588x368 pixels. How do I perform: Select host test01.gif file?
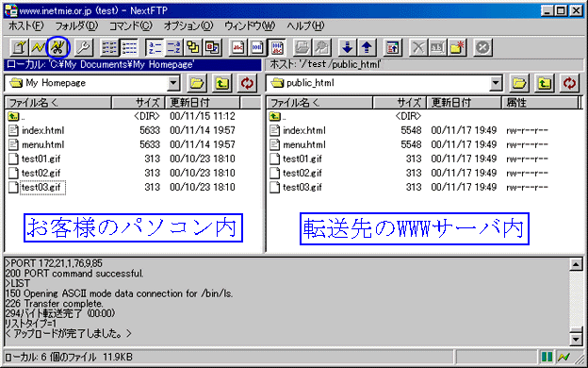(x=296, y=159)
